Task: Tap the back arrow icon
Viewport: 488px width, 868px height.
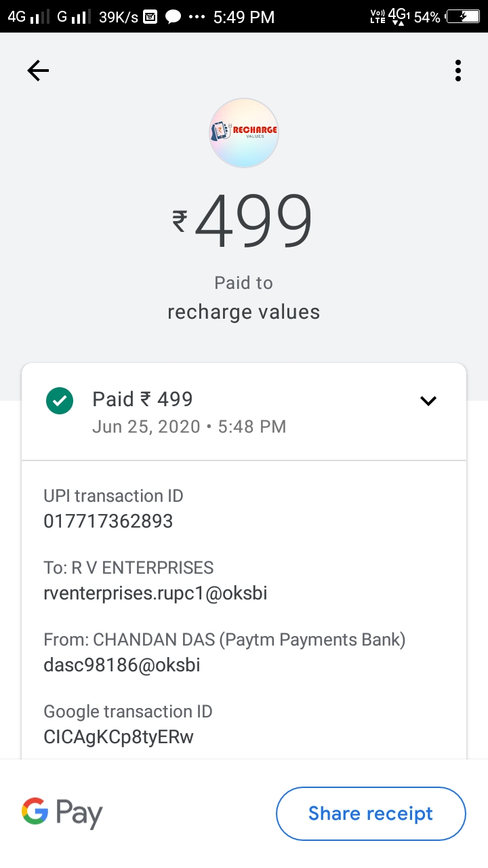Action: tap(38, 71)
